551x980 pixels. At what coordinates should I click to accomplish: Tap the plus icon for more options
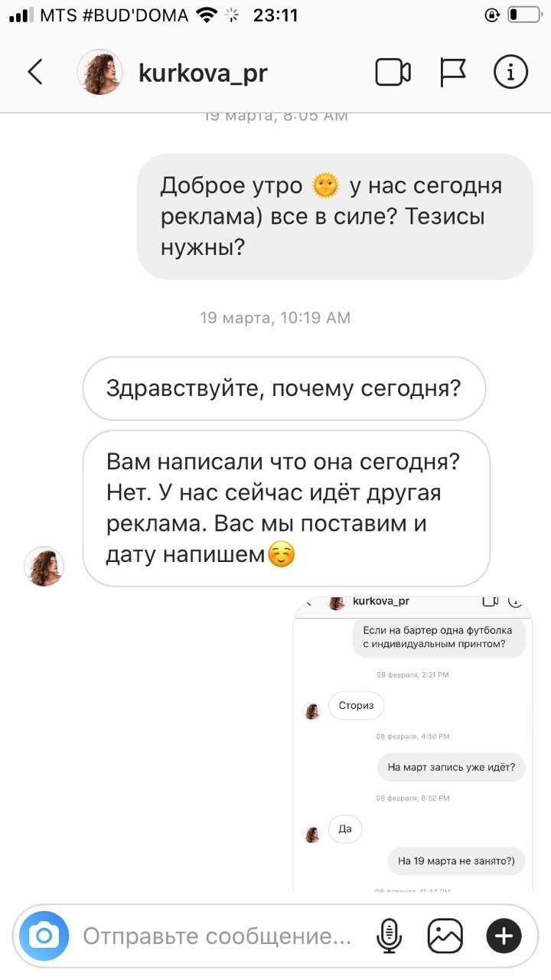pyautogui.click(x=504, y=936)
